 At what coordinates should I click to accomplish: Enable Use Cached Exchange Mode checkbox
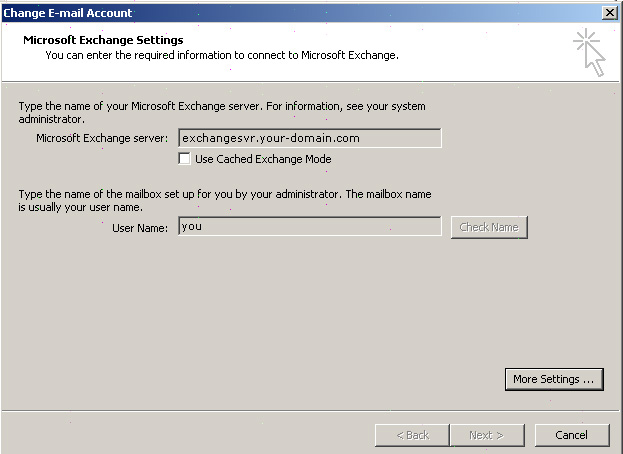click(184, 158)
